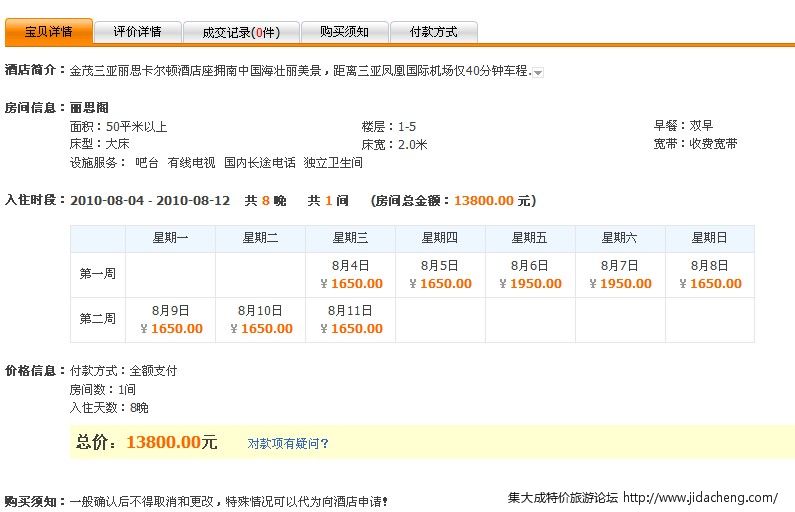
Task: Select the 8月9日 Monday price cell
Action: 171,320
